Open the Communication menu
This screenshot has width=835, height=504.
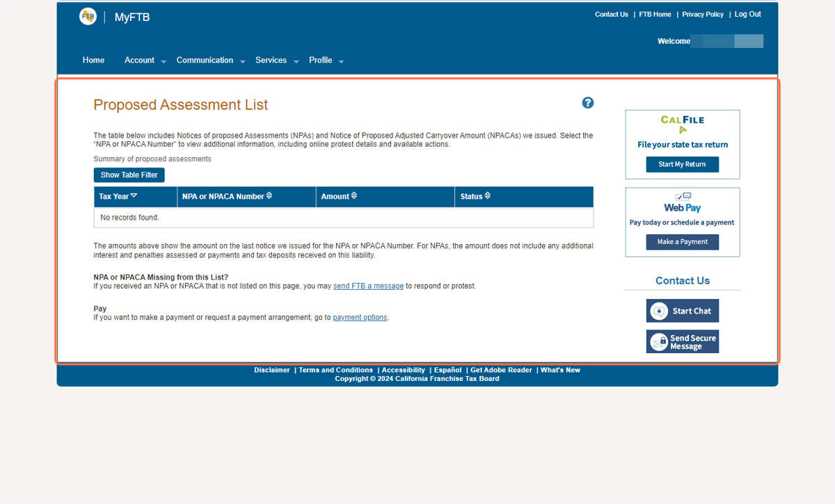pyautogui.click(x=205, y=60)
